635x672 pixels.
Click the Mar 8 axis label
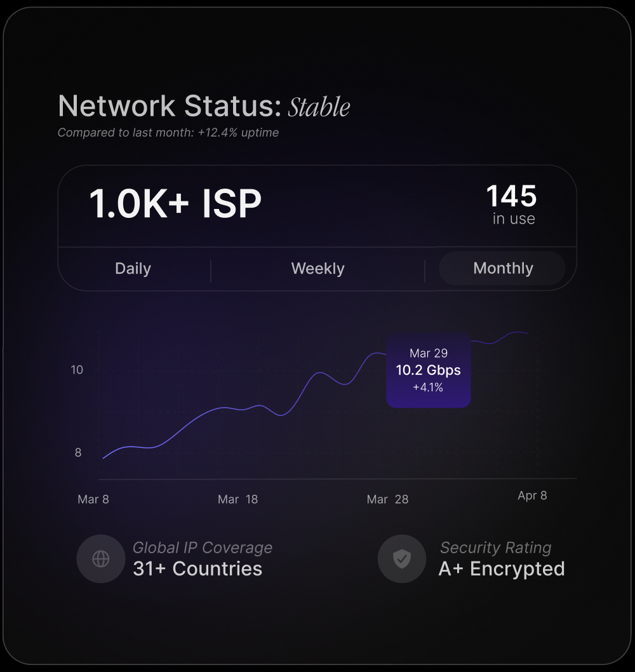93,499
